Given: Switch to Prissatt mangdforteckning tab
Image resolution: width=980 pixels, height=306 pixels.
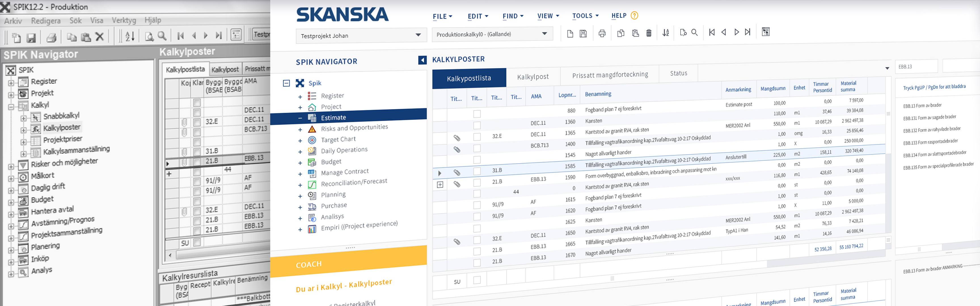Looking at the screenshot, I should 610,75.
